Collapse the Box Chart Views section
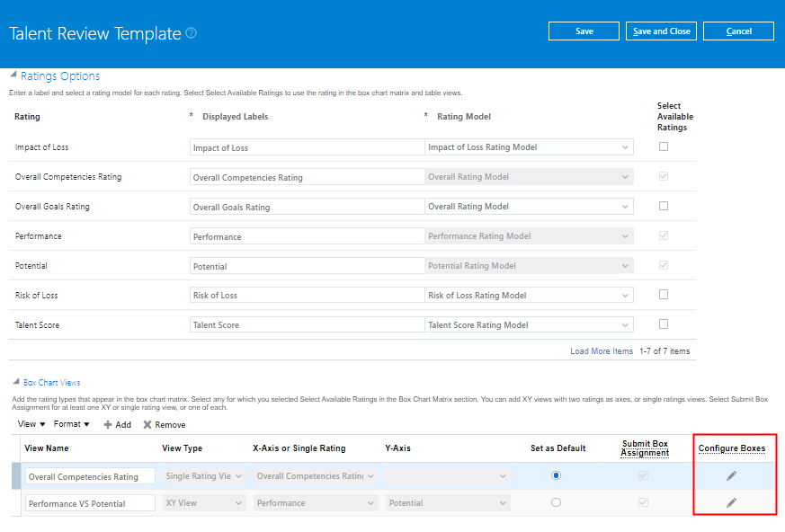This screenshot has width=785, height=532. [14, 381]
